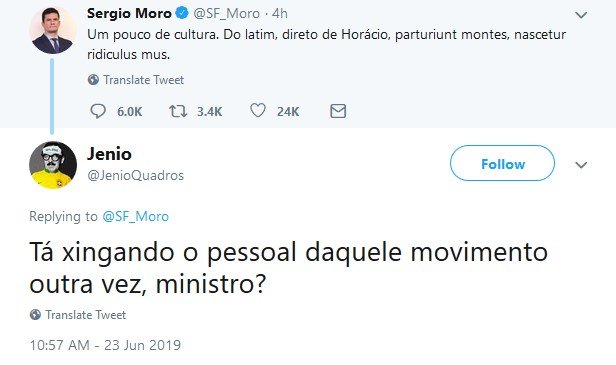
Task: Send tweet via direct message envelope
Action: point(338,111)
